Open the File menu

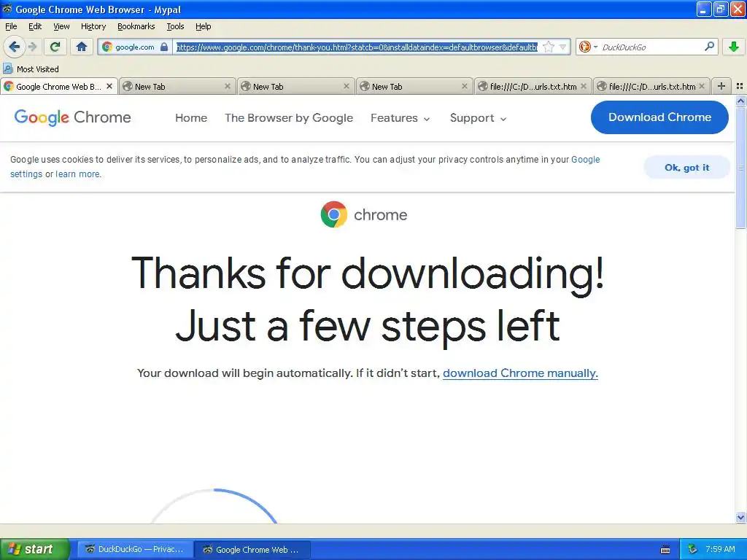[x=11, y=26]
